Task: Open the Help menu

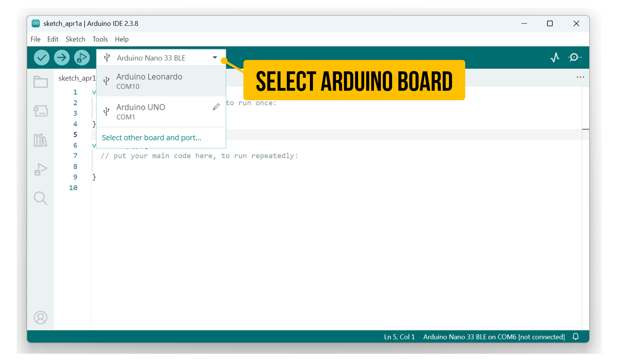Action: (x=122, y=39)
